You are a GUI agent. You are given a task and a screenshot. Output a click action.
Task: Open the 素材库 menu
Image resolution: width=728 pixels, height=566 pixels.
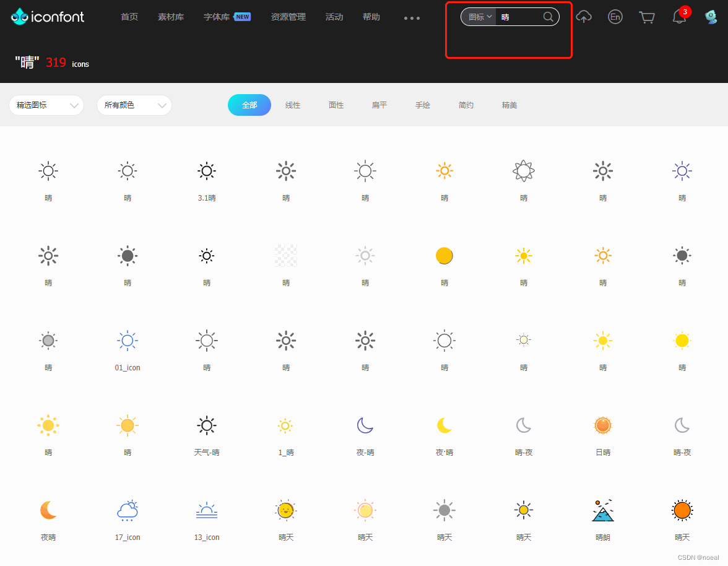pyautogui.click(x=171, y=17)
